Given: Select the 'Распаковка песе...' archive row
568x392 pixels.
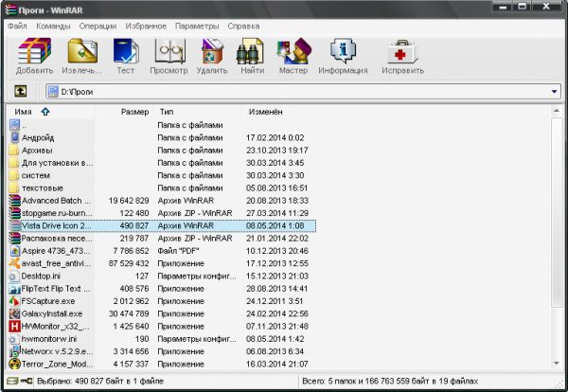Looking at the screenshot, I should point(162,238).
